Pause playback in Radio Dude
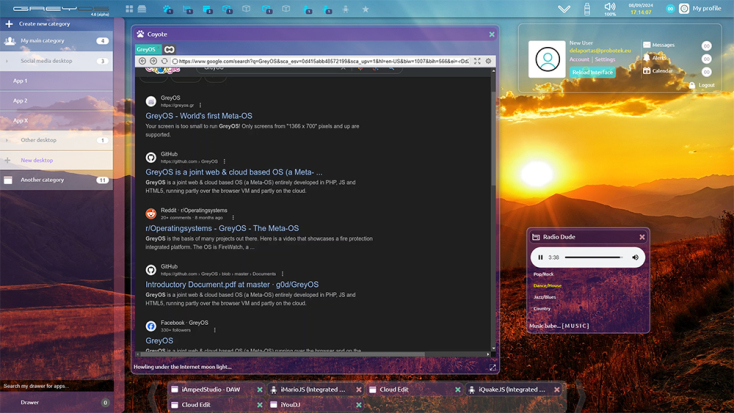 tap(541, 257)
